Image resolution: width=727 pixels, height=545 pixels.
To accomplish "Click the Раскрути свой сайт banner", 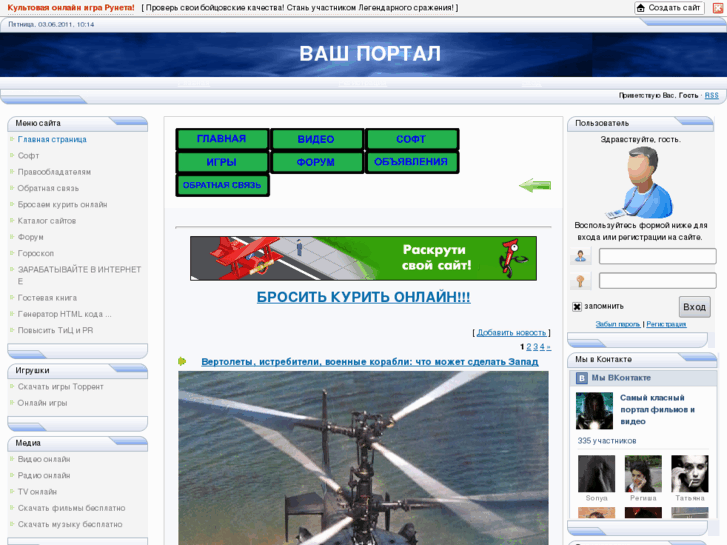I will (x=364, y=258).
